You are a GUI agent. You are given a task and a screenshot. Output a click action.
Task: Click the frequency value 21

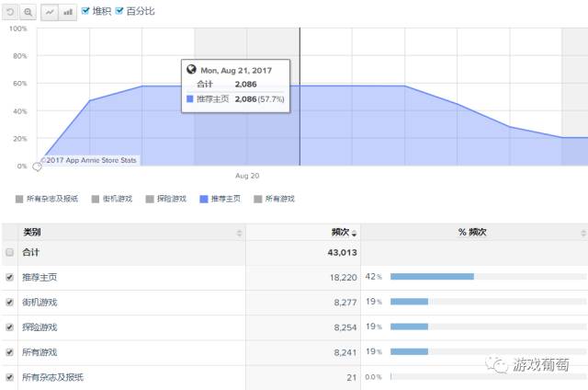tap(351, 378)
